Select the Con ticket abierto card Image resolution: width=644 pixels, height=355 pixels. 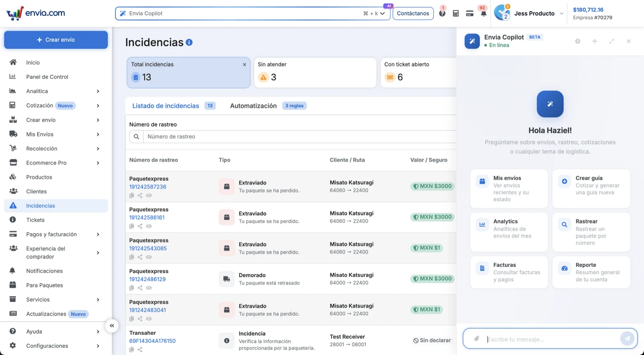coord(419,72)
